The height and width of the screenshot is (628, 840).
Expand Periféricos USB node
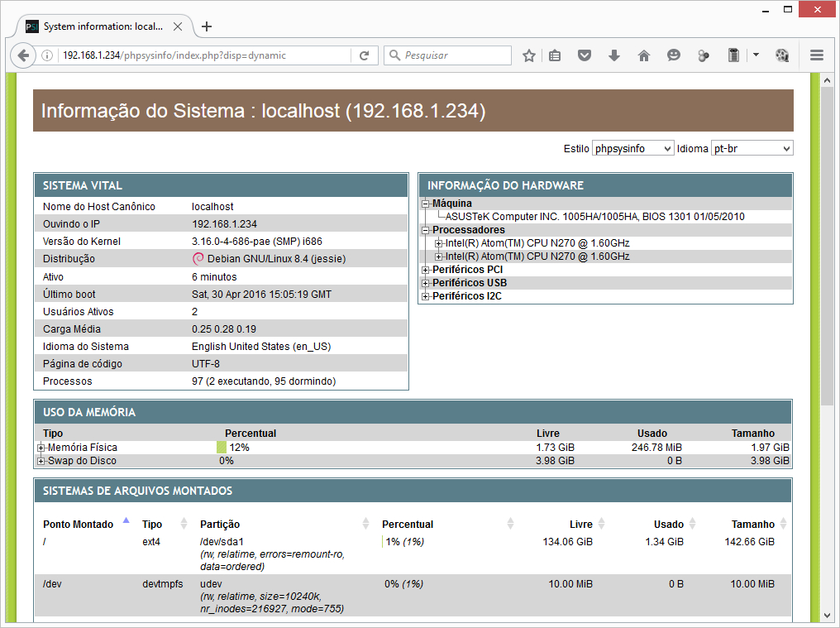[x=425, y=283]
